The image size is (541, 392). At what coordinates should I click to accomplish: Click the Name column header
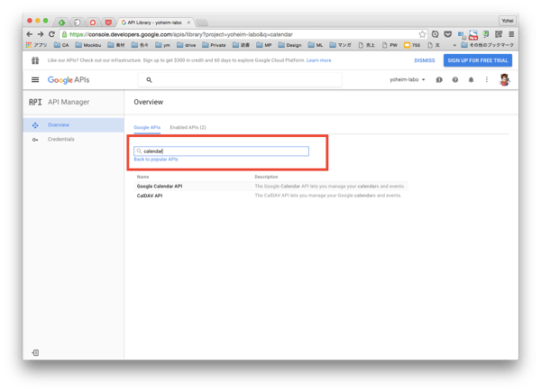click(142, 177)
